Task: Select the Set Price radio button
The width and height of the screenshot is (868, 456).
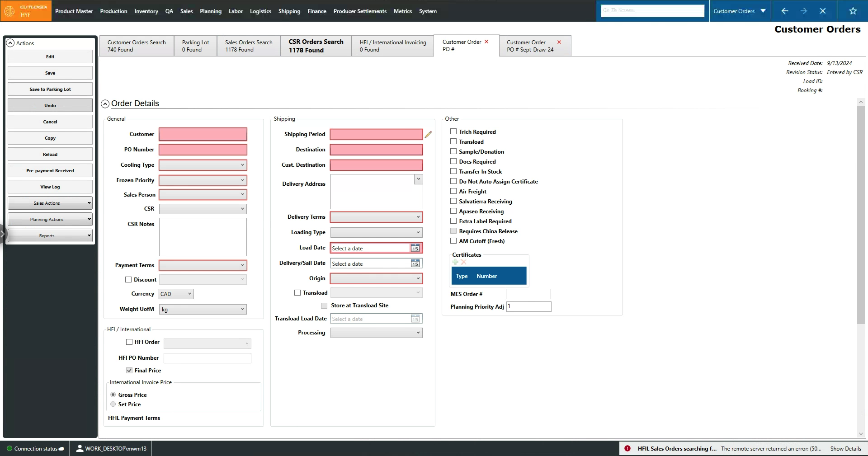Action: click(113, 404)
